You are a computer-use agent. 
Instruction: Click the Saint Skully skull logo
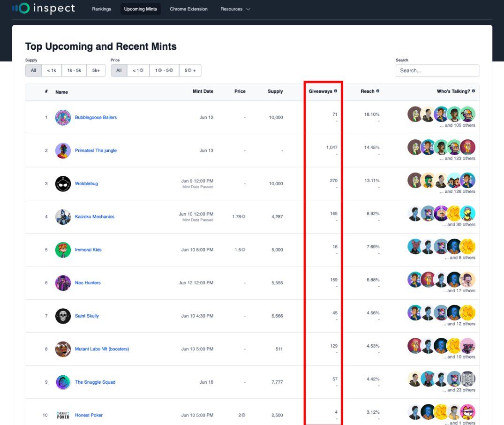coord(63,316)
